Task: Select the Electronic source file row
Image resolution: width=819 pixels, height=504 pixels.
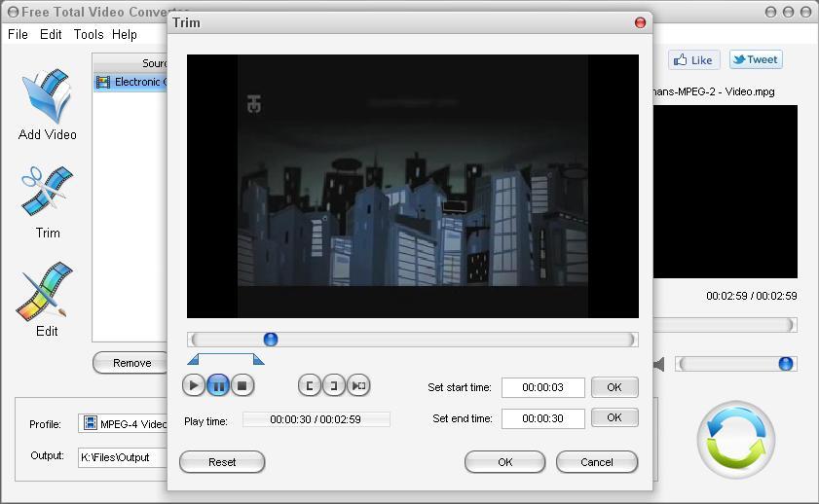Action: [130, 82]
